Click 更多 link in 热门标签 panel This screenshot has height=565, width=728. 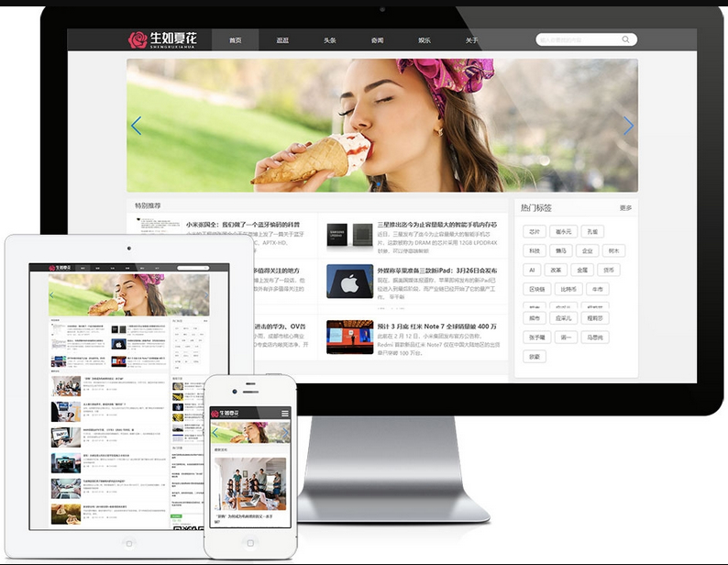click(625, 208)
